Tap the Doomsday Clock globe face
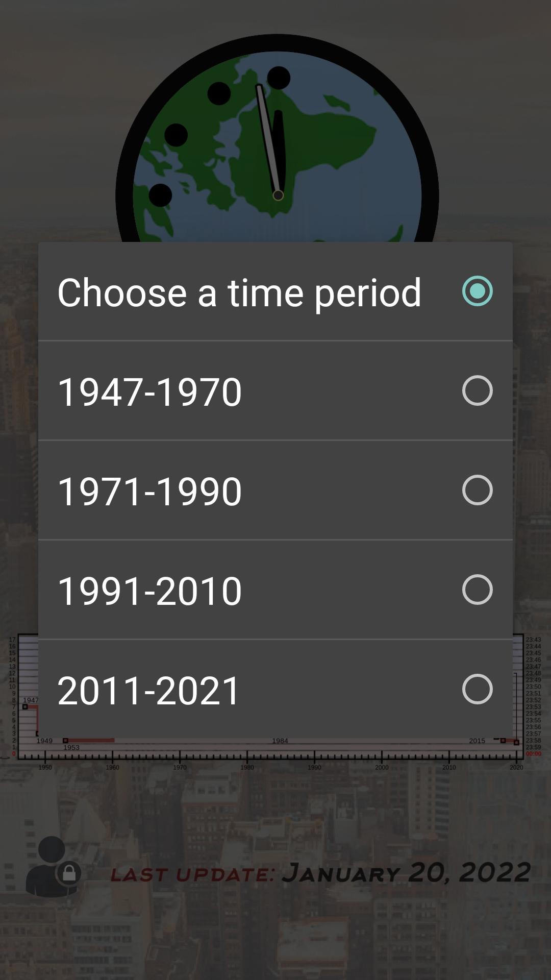This screenshot has width=551, height=980. 277,148
